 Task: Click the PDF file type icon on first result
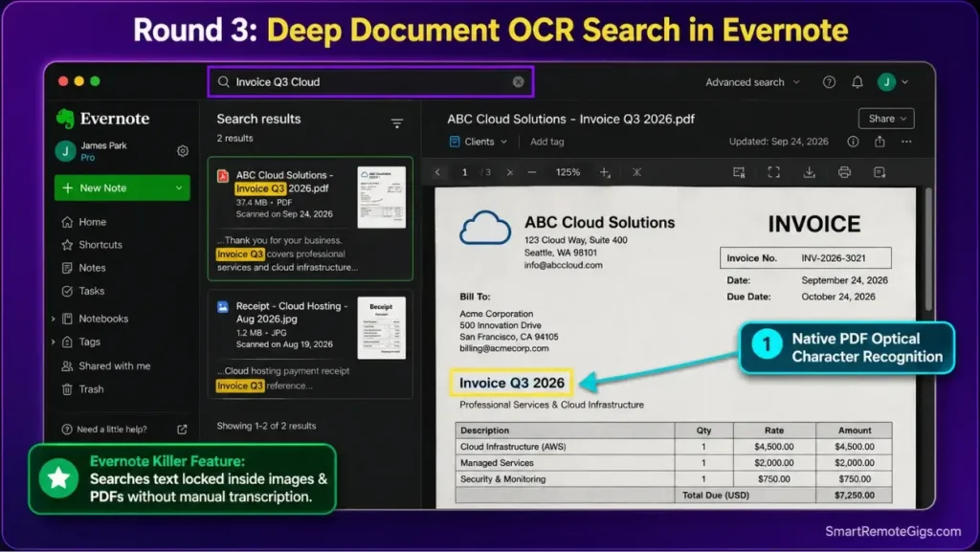pyautogui.click(x=222, y=176)
